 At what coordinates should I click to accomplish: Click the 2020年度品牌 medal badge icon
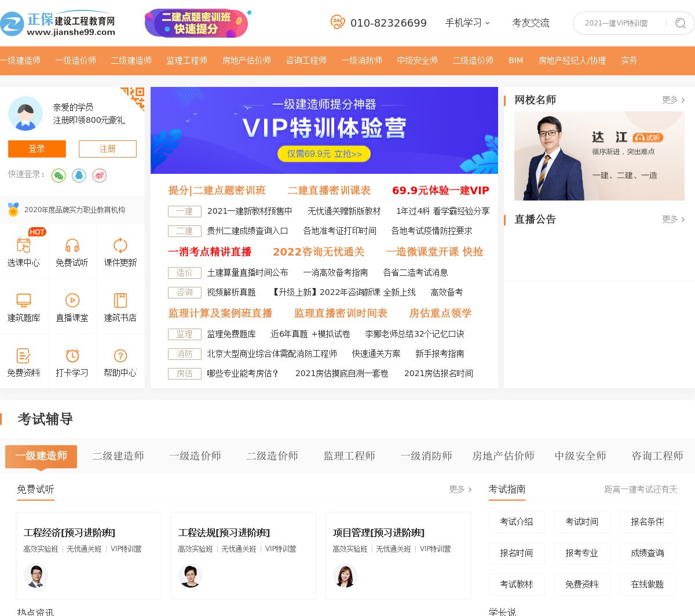point(13,210)
